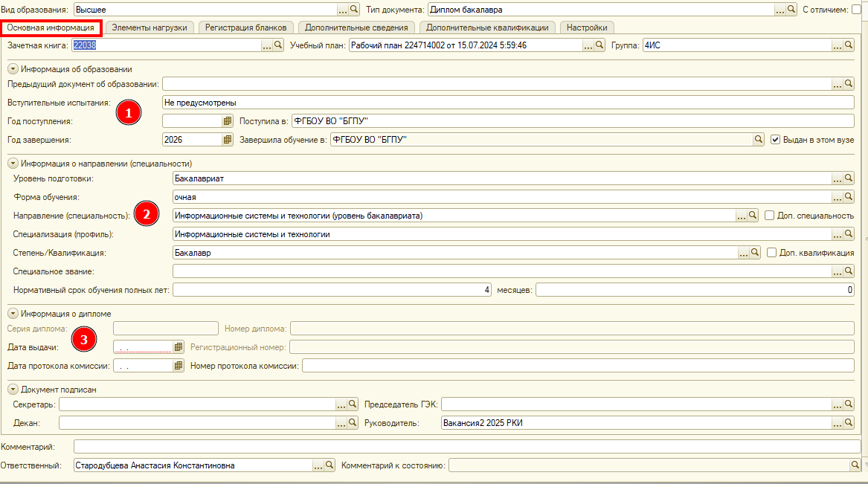Switch to Элементы нагрузки tab

point(150,28)
